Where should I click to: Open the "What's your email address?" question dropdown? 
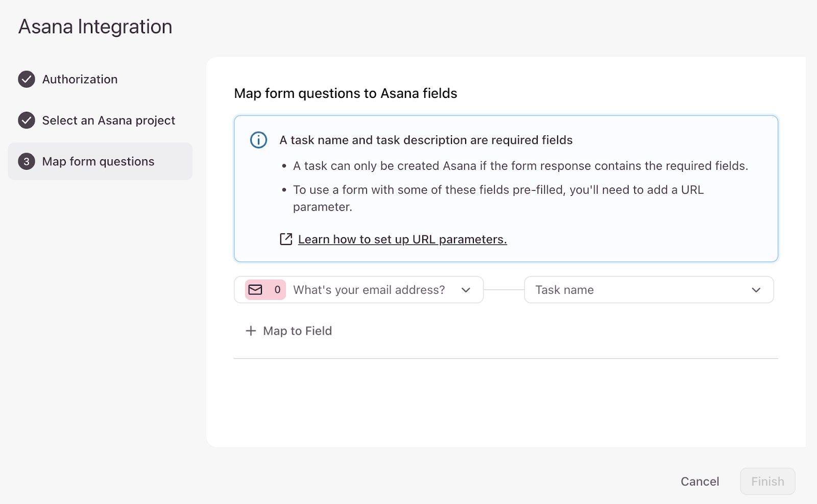click(369, 290)
